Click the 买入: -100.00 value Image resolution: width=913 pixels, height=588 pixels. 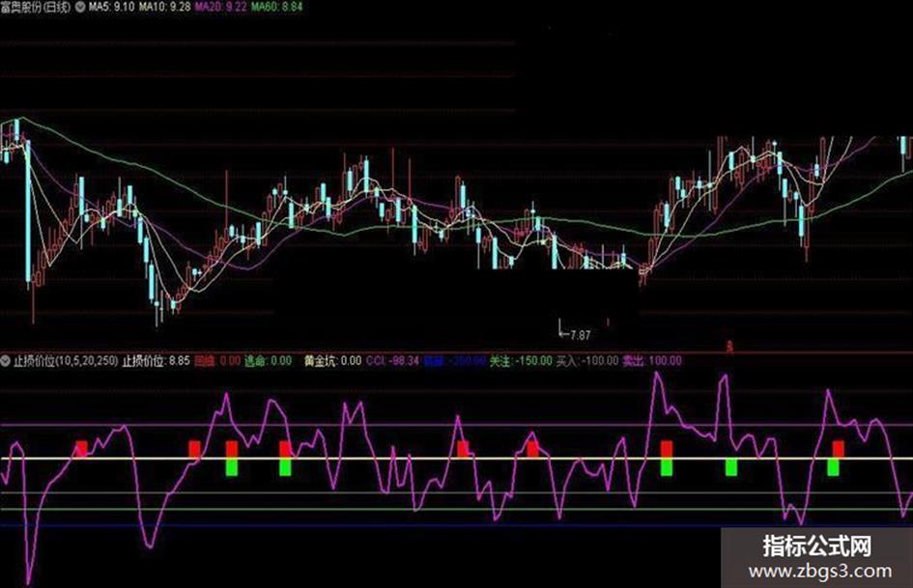click(x=587, y=361)
